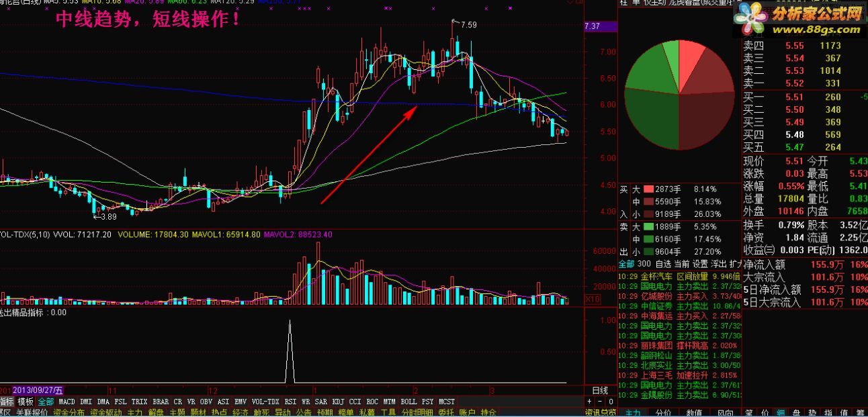Show the BOLL indicator
Image resolution: width=868 pixels, height=417 pixels.
[x=408, y=402]
